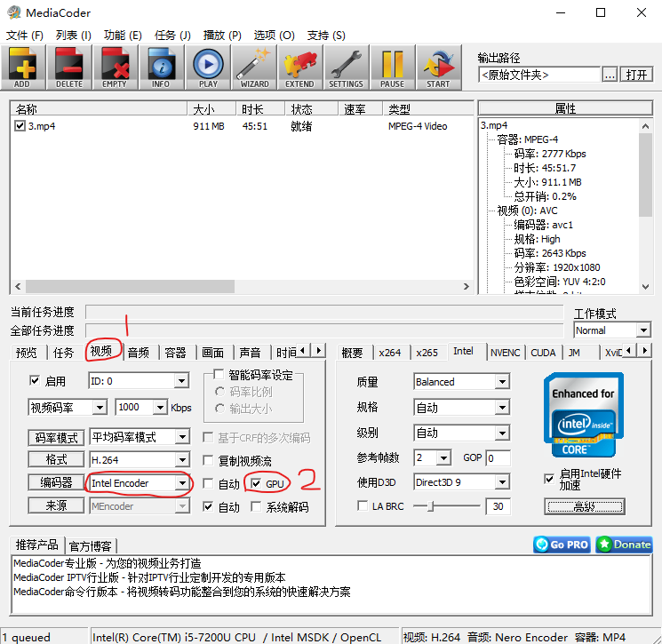The image size is (662, 644).
Task: Click the ADD file toolbar icon
Action: click(23, 68)
